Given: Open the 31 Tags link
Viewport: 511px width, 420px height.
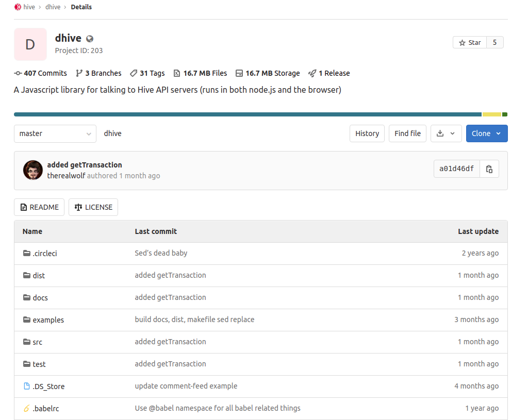Looking at the screenshot, I should click(x=147, y=73).
